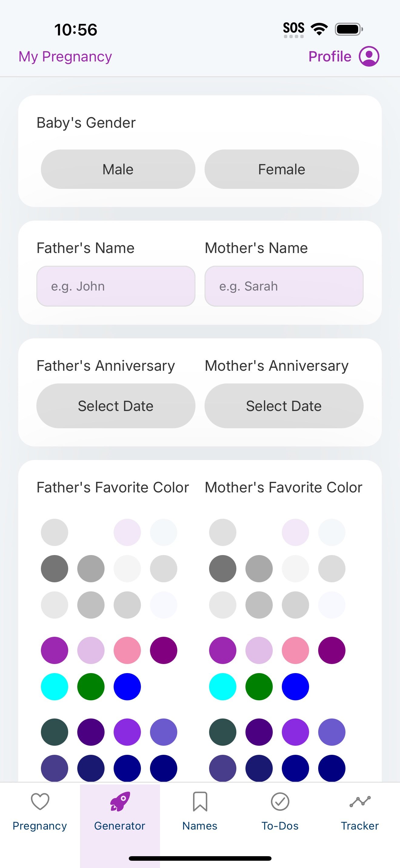This screenshot has width=400, height=868.
Task: Pick cyan as Father's favorite color
Action: (54, 686)
